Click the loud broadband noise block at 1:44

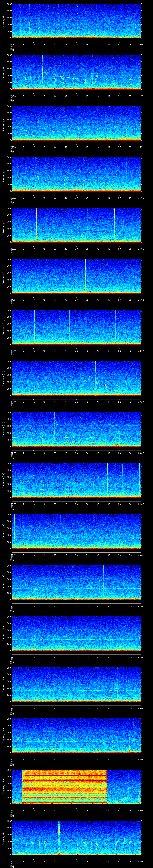click(x=64, y=786)
